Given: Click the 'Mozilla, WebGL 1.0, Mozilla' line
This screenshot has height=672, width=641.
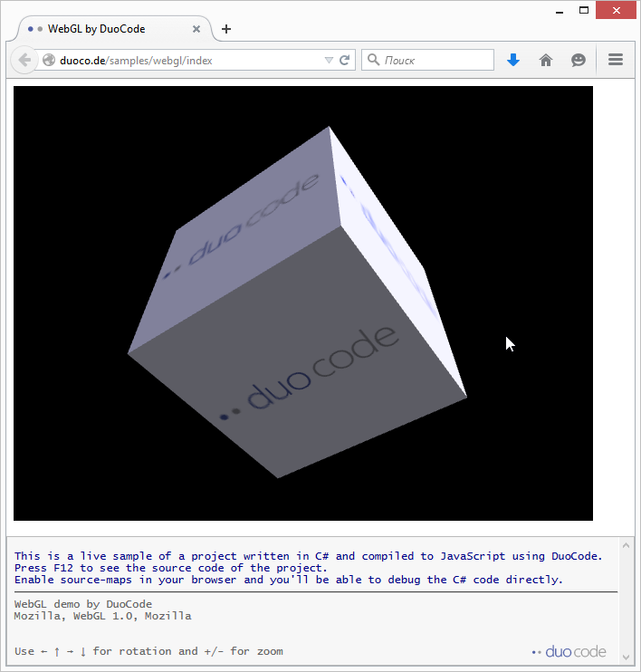Looking at the screenshot, I should click(x=103, y=616).
